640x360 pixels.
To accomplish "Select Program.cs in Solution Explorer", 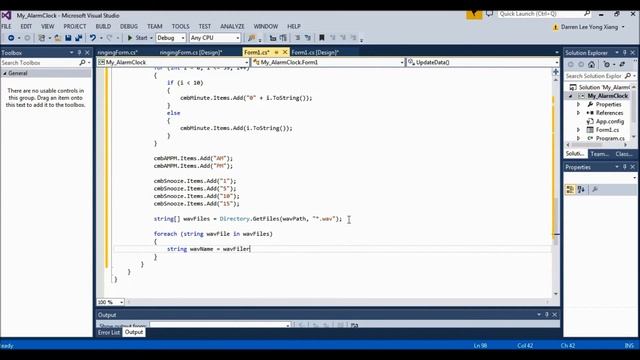I will 610,138.
